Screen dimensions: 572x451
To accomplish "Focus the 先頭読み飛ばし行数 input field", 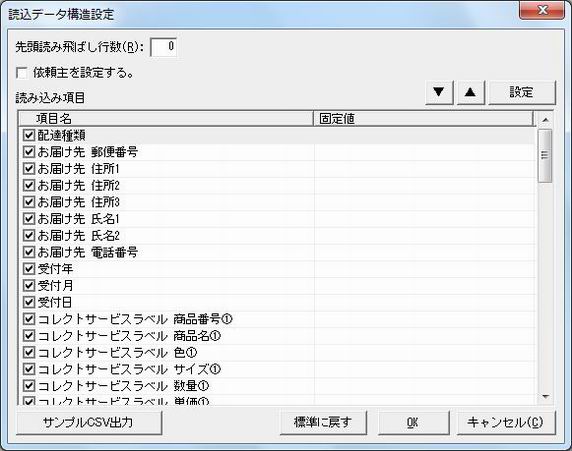I will coord(163,47).
